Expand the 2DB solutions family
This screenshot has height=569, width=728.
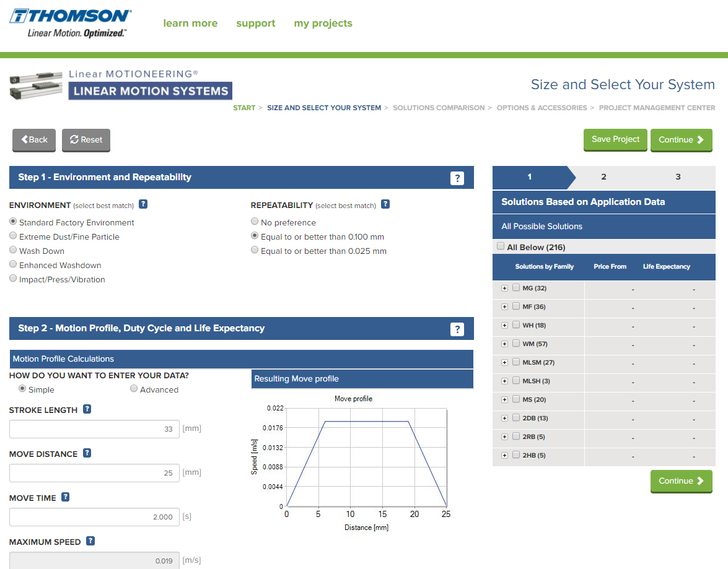(504, 418)
